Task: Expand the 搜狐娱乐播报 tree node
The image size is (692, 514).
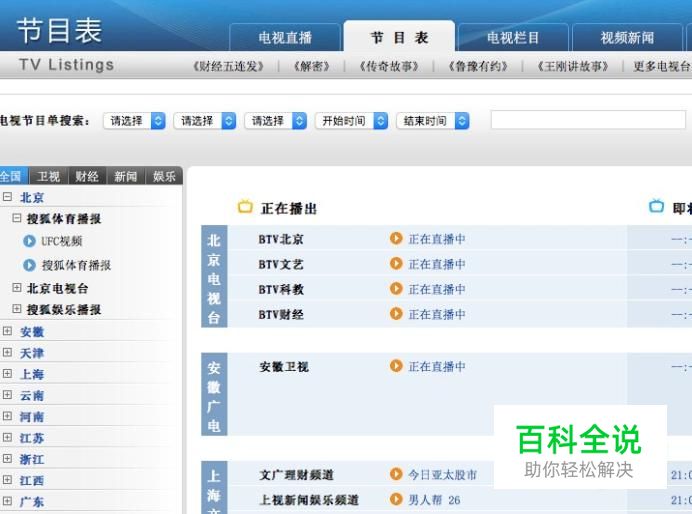Action: (17, 308)
